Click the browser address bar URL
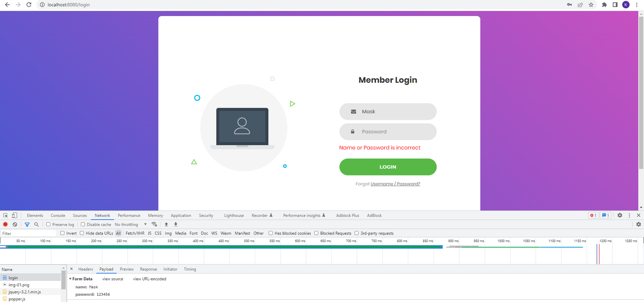The image size is (644, 302). pyautogui.click(x=68, y=5)
